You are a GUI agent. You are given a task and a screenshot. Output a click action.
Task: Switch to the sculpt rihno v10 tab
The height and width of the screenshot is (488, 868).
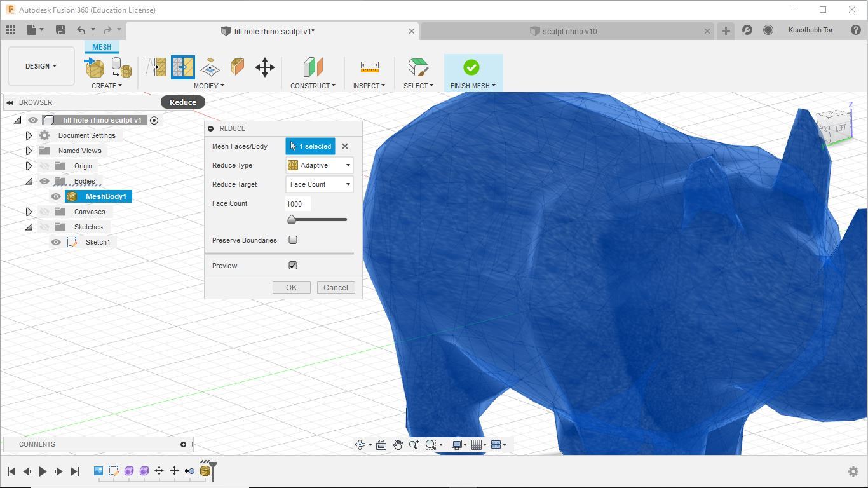569,31
